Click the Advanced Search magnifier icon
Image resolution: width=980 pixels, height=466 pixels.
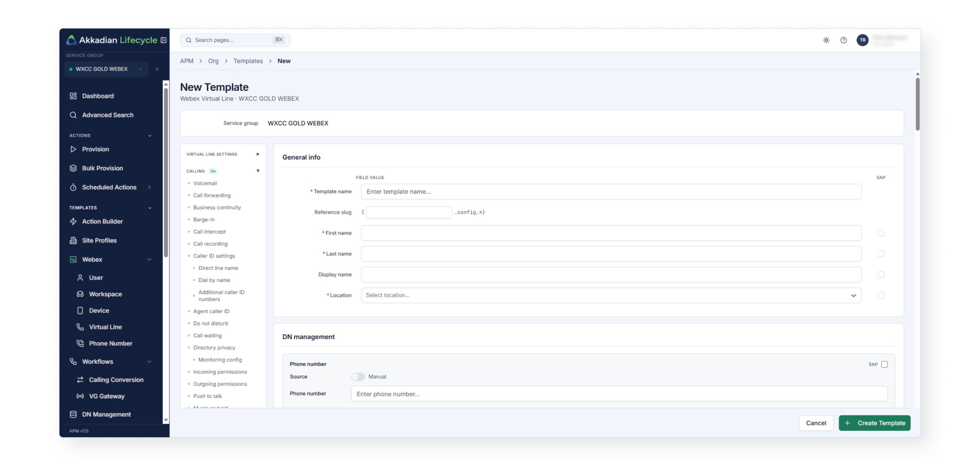(x=73, y=115)
